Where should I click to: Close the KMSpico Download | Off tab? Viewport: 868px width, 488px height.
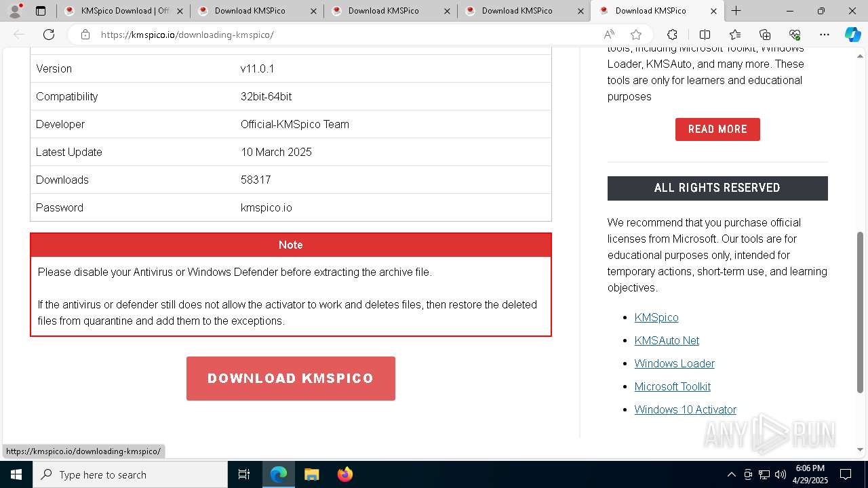(180, 11)
